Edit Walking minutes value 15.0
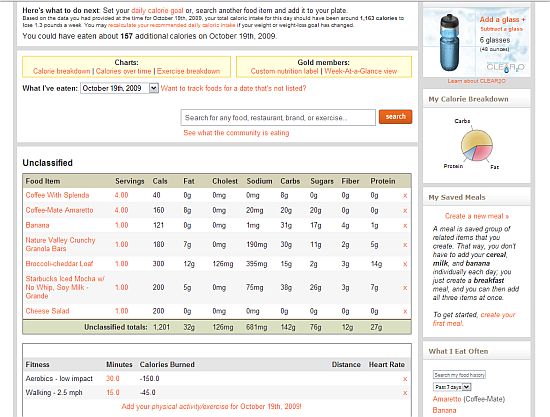The width and height of the screenshot is (550, 417). tap(113, 393)
